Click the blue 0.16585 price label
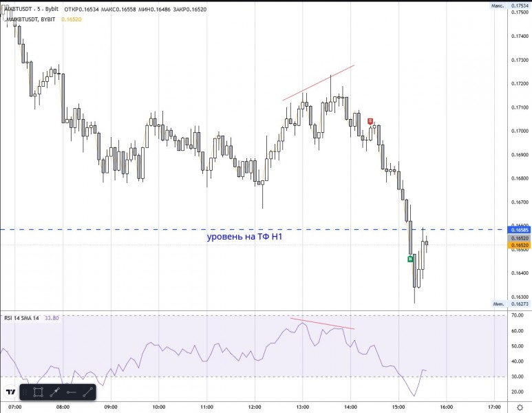 point(519,231)
